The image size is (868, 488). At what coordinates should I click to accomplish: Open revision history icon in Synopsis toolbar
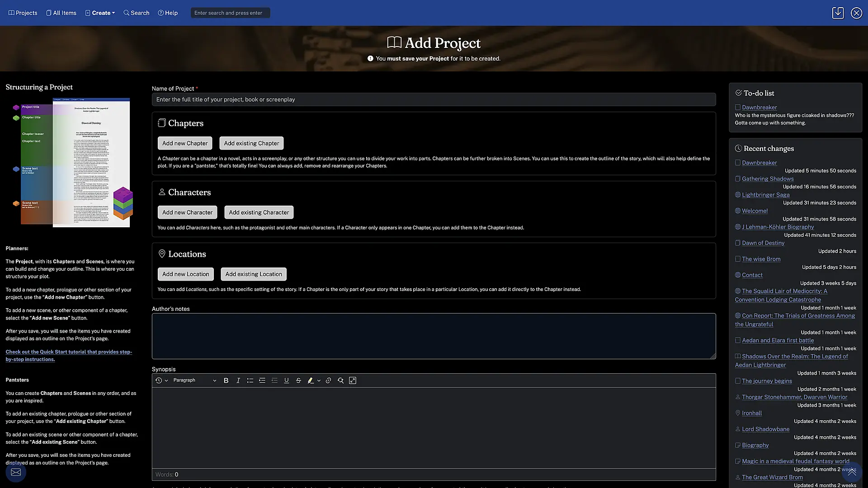pos(159,380)
